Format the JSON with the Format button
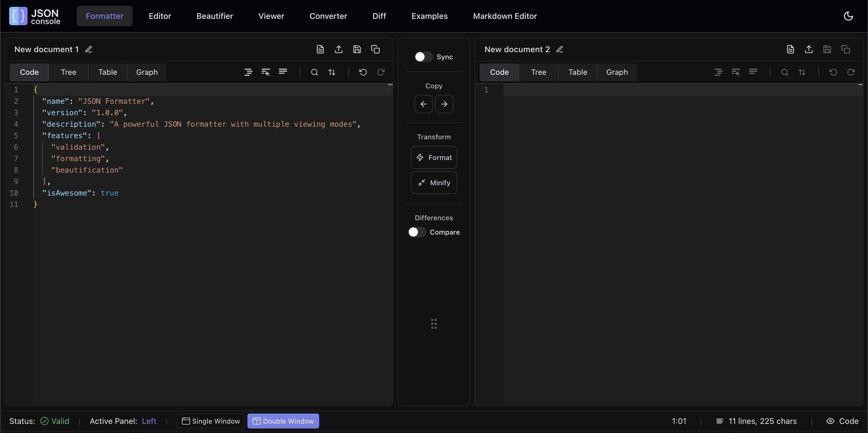This screenshot has width=868, height=433. click(x=434, y=157)
